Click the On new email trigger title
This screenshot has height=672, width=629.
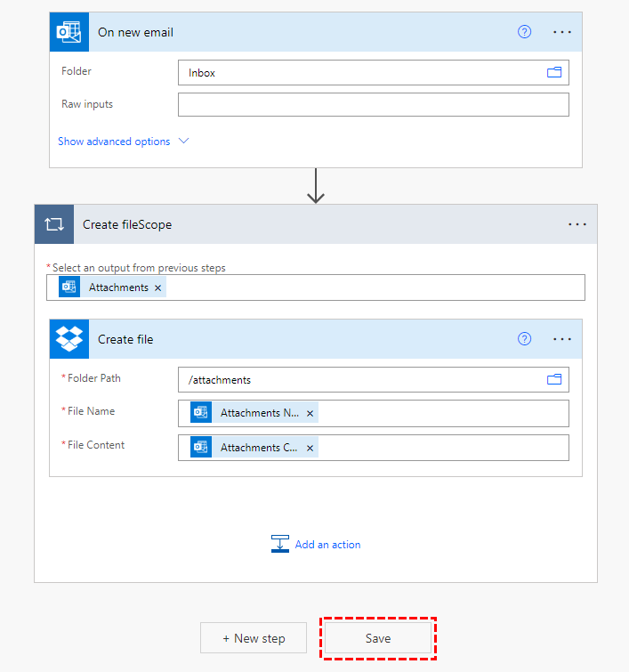coord(135,33)
